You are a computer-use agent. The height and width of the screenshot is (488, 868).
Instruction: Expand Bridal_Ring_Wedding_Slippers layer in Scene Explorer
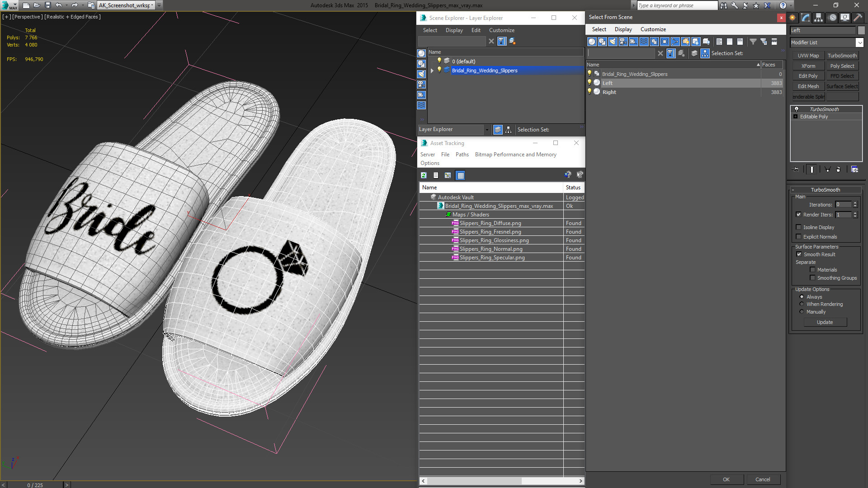tap(432, 70)
